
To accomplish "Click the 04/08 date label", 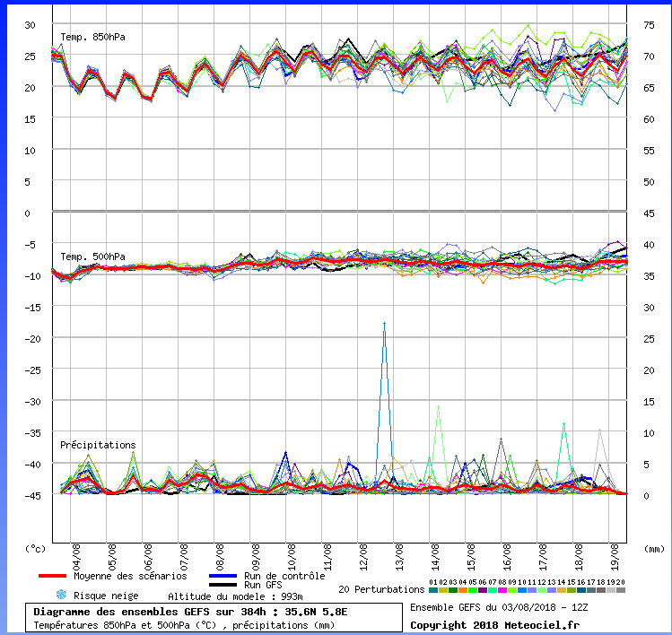I will click(77, 558).
